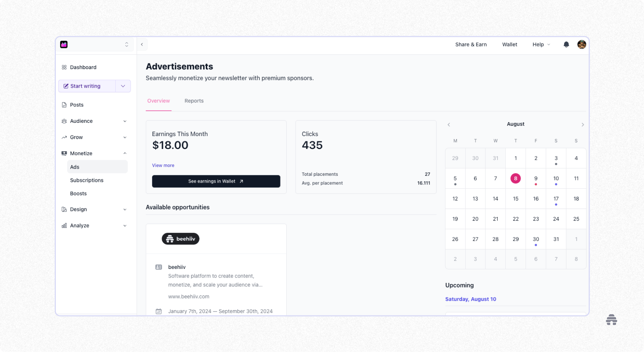
Task: Select August 8 on the calendar
Action: click(516, 178)
